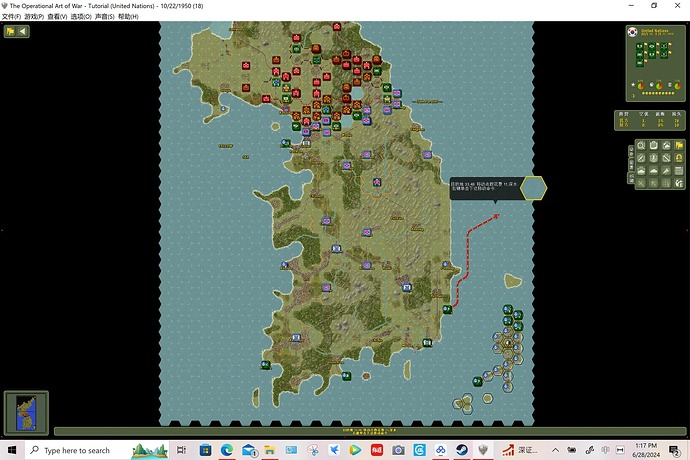This screenshot has width=690, height=460.
Task: Select bottom side tab of control grid
Action: [631, 178]
